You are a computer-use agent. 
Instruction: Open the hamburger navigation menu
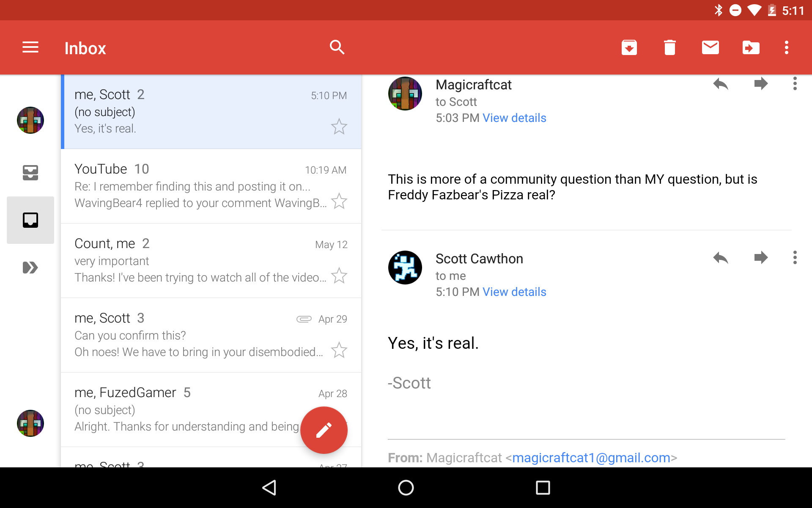(30, 47)
